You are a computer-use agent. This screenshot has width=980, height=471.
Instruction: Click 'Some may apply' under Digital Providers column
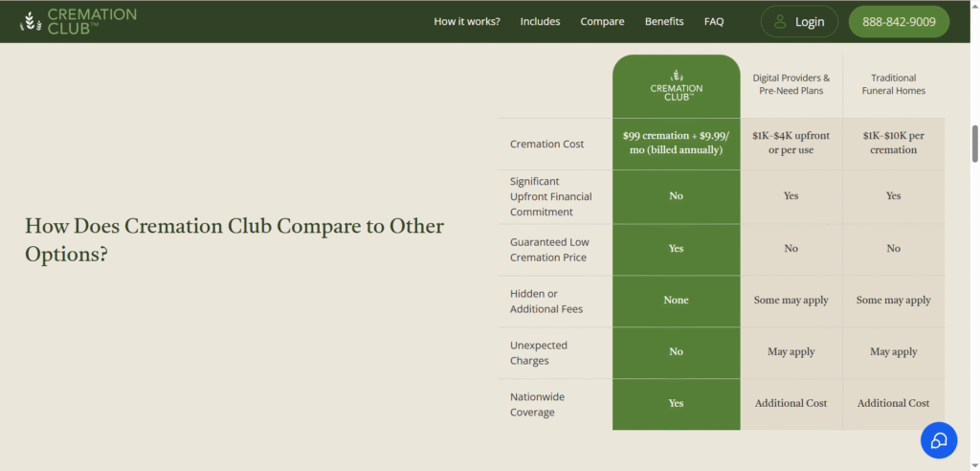coord(791,301)
